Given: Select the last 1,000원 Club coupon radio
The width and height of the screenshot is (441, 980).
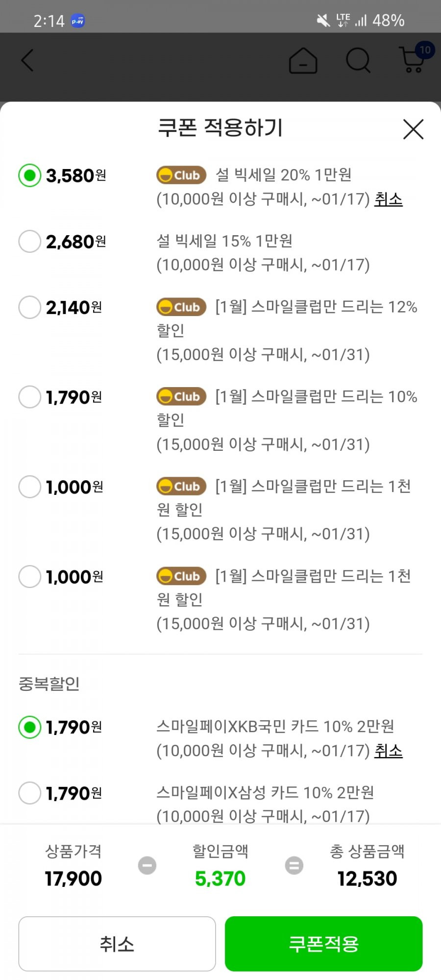Looking at the screenshot, I should tap(29, 577).
